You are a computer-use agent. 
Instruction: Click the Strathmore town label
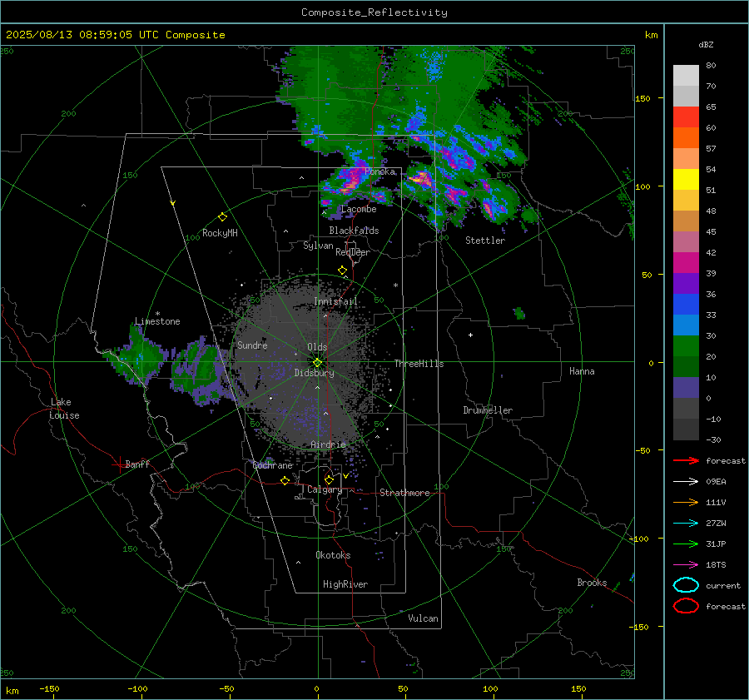coord(404,493)
